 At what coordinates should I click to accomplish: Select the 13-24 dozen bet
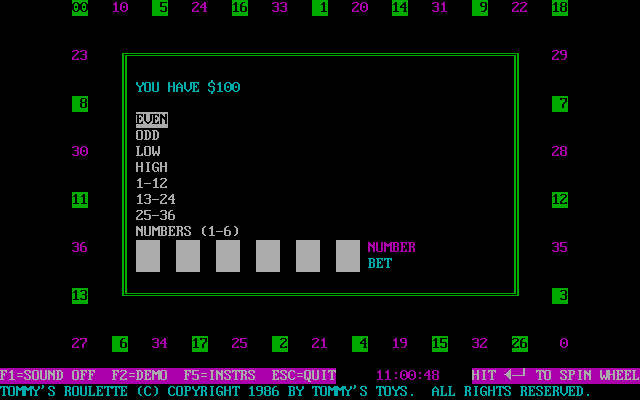(156, 199)
